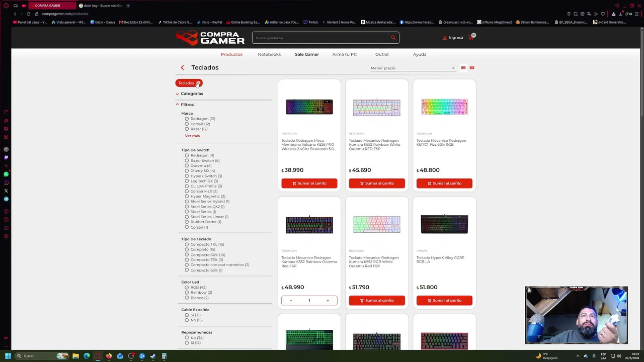Select Completo (15) keyboard type
Viewport: 644px width, 362px height.
click(x=200, y=249)
